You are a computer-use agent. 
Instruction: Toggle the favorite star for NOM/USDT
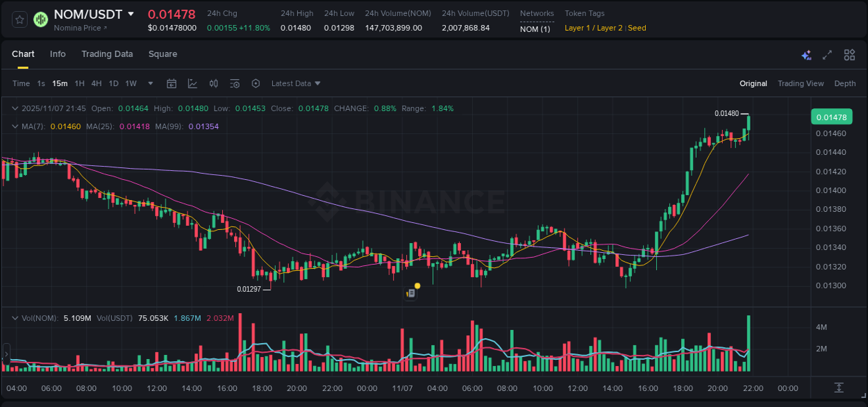[19, 19]
